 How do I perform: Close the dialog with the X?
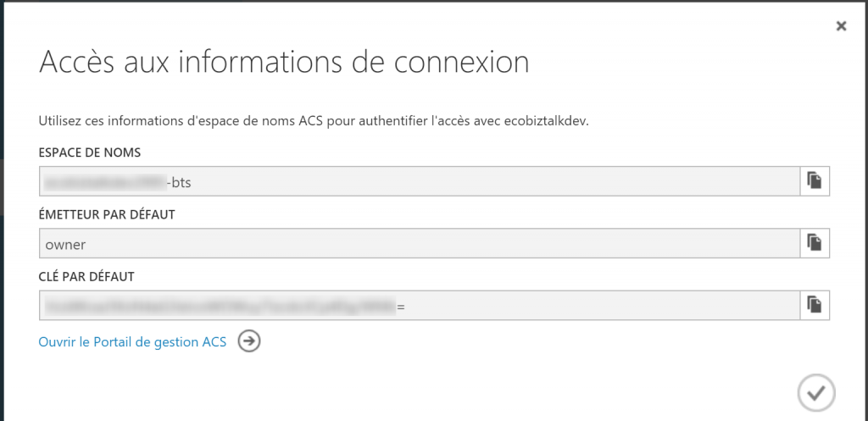click(841, 26)
